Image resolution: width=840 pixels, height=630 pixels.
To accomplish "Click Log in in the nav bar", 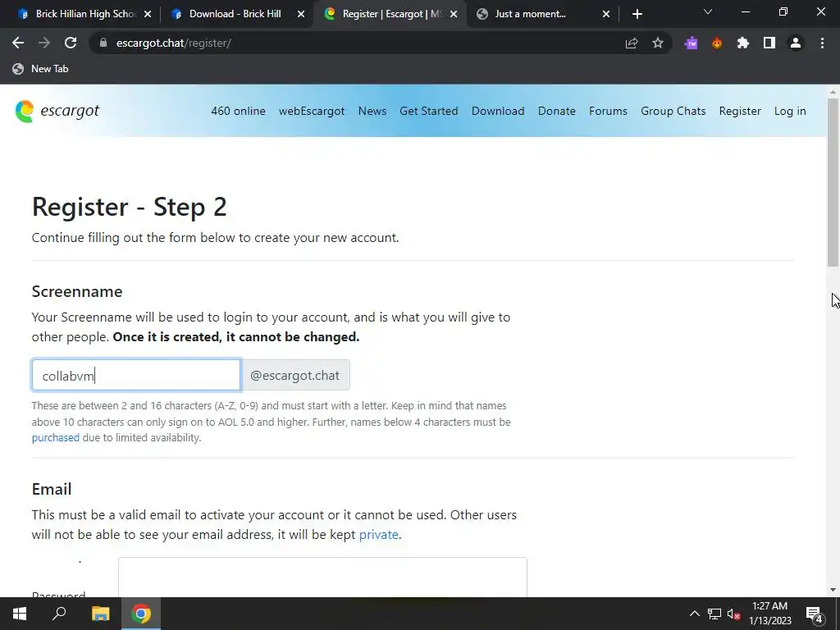I will (x=790, y=111).
